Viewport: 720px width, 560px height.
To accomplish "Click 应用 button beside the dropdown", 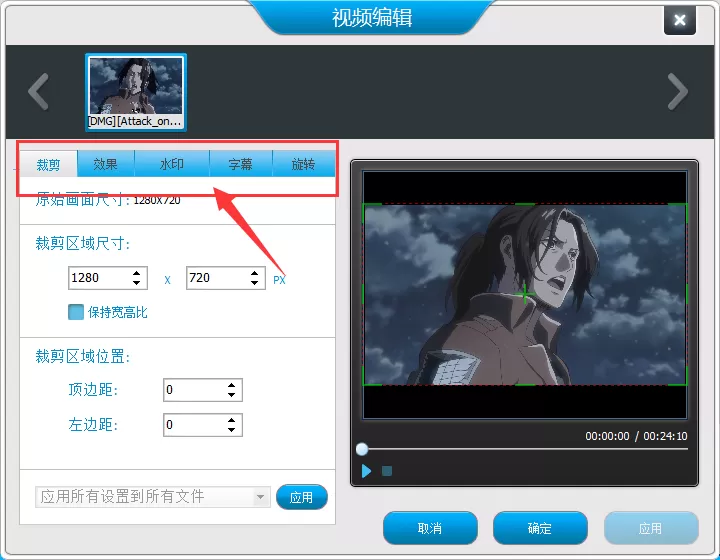I will [x=302, y=497].
